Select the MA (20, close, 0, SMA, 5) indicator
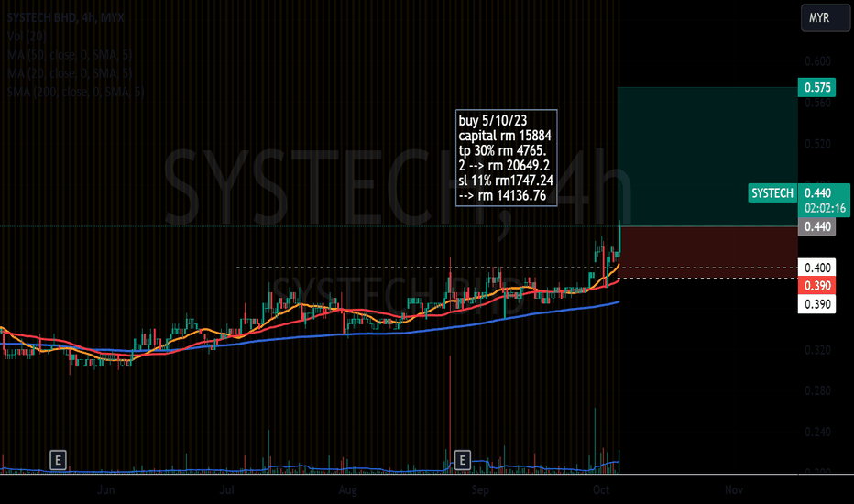The image size is (854, 504). click(x=70, y=73)
